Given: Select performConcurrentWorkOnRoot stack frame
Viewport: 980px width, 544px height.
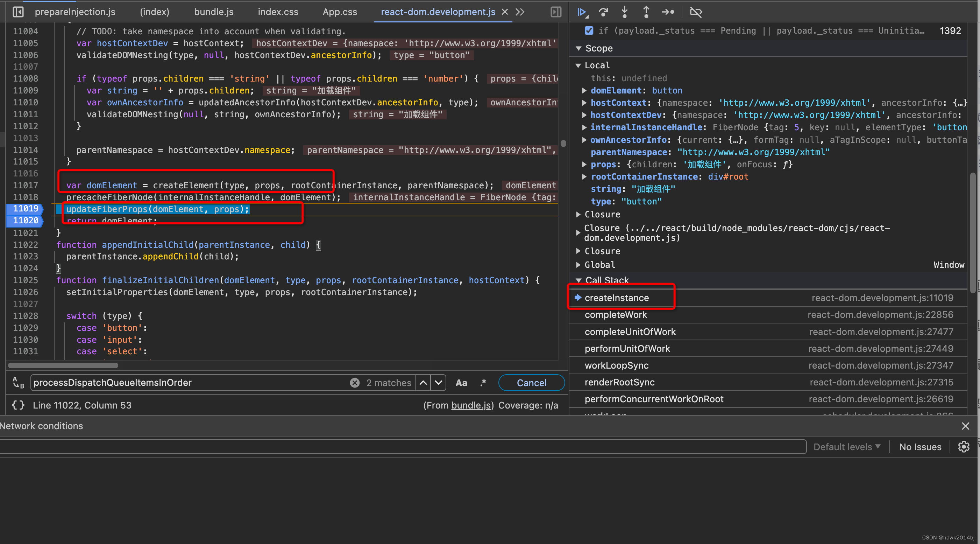Looking at the screenshot, I should (768, 399).
